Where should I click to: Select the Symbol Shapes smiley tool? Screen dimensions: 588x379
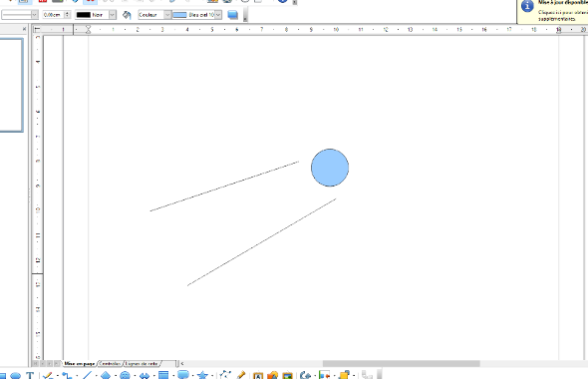coord(126,375)
